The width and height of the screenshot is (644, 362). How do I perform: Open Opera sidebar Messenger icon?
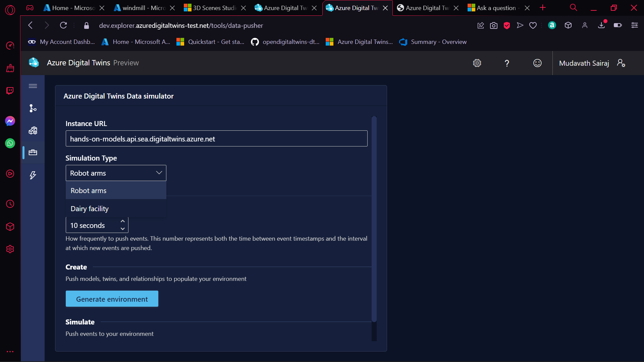point(10,121)
